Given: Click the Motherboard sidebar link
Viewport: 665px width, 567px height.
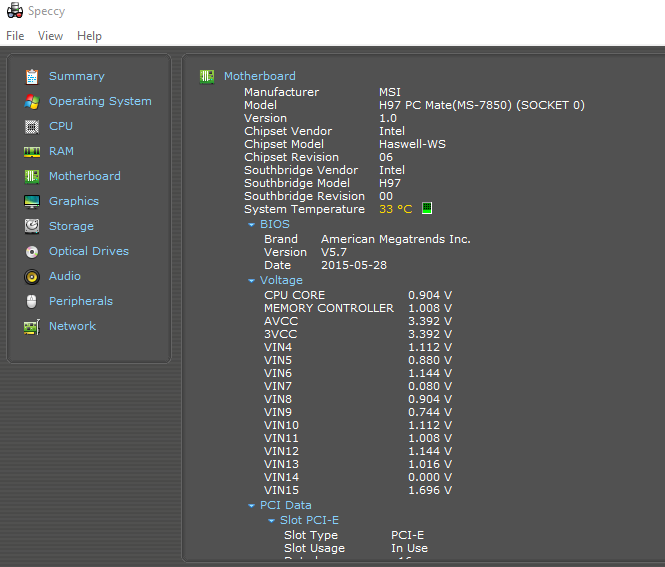Looking at the screenshot, I should (x=84, y=176).
